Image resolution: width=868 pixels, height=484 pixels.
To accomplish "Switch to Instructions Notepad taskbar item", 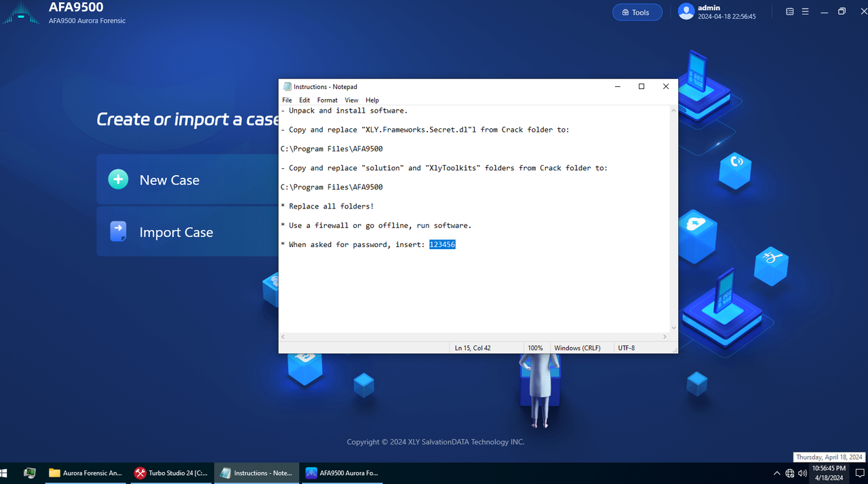I will pyautogui.click(x=256, y=473).
